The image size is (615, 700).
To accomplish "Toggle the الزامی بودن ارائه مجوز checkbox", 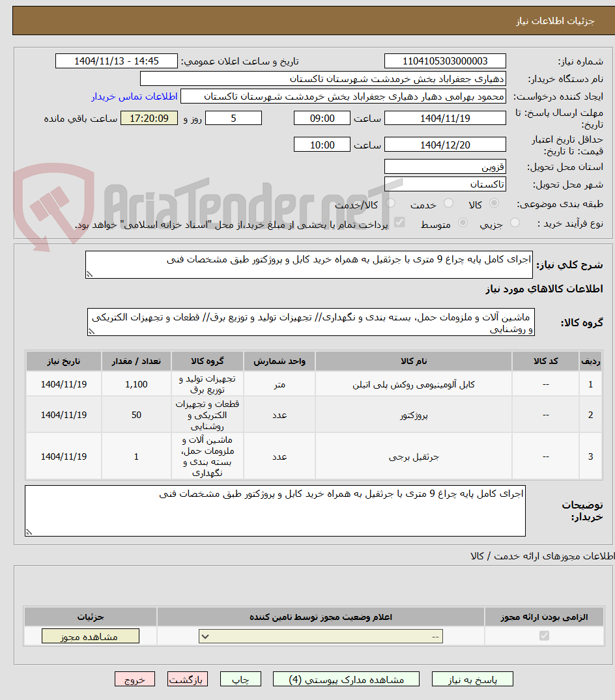I will tap(544, 636).
